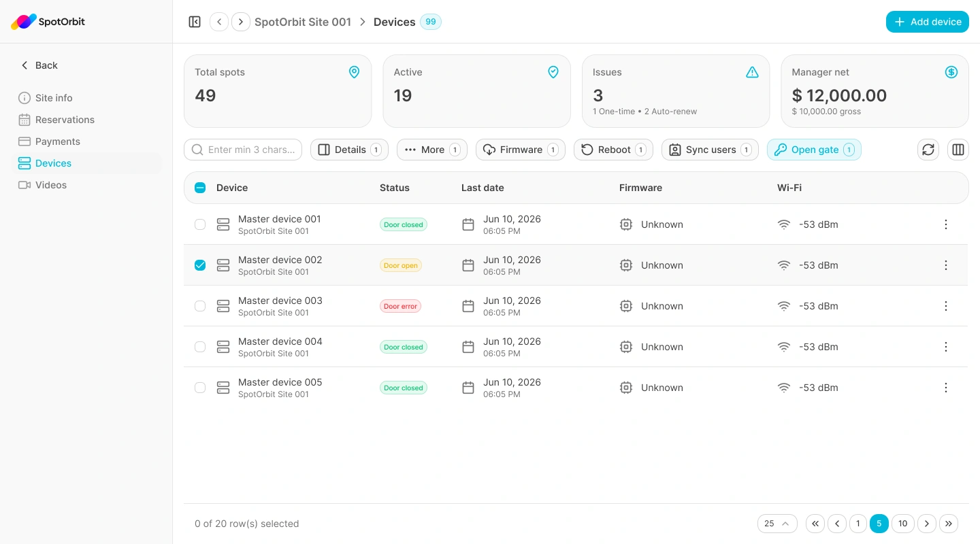The height and width of the screenshot is (544, 980).
Task: Expand the More actions menu
Action: pos(432,150)
